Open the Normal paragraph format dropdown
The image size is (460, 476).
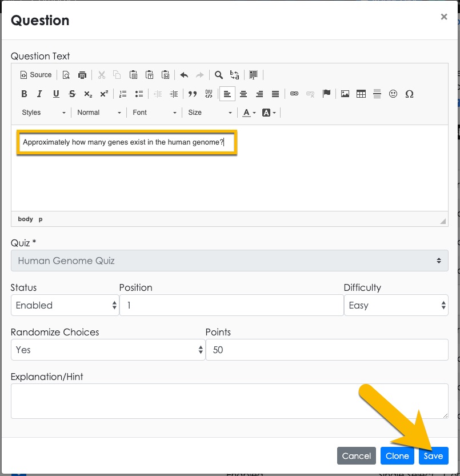(99, 113)
